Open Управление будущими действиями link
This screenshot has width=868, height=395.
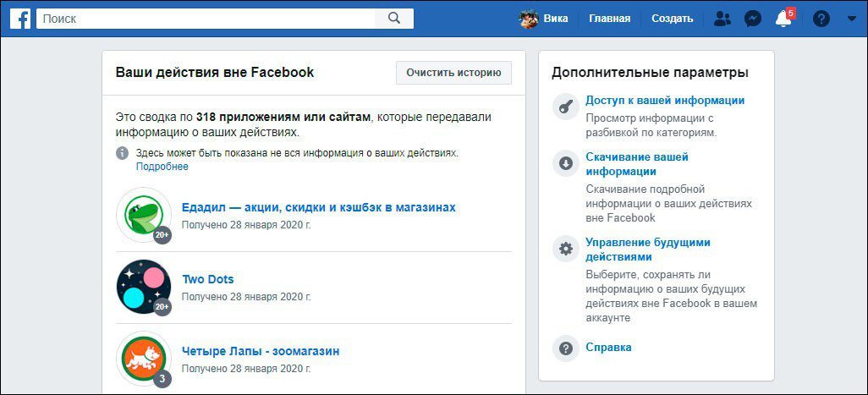pos(648,250)
